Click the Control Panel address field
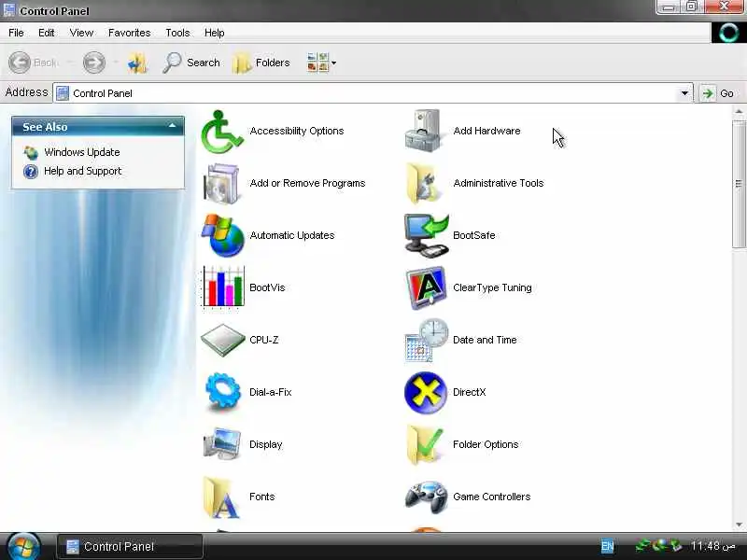 click(373, 93)
